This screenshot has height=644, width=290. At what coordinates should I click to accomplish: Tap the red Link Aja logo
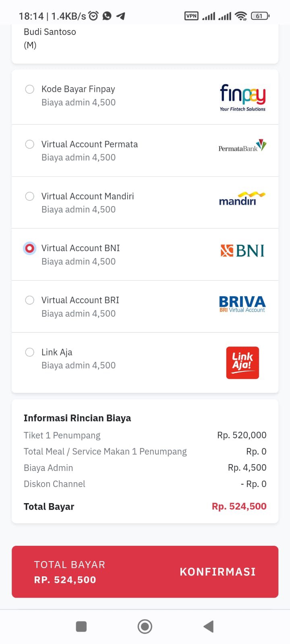pyautogui.click(x=242, y=363)
